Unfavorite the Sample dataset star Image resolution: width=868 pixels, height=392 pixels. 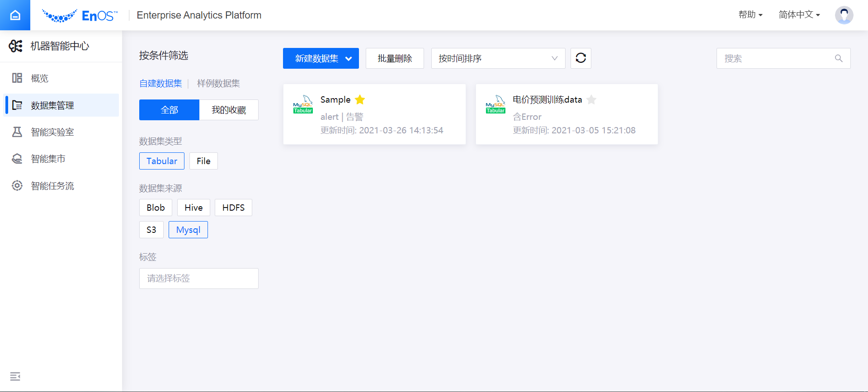point(360,99)
